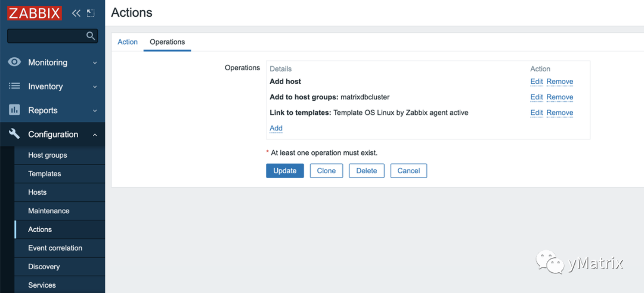Screen dimensions: 644x293
Task: Click Add link under operations
Action: tap(276, 128)
